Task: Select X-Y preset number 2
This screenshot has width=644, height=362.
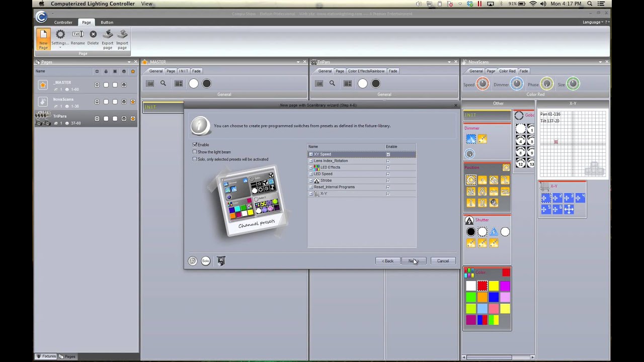Action: 557,198
